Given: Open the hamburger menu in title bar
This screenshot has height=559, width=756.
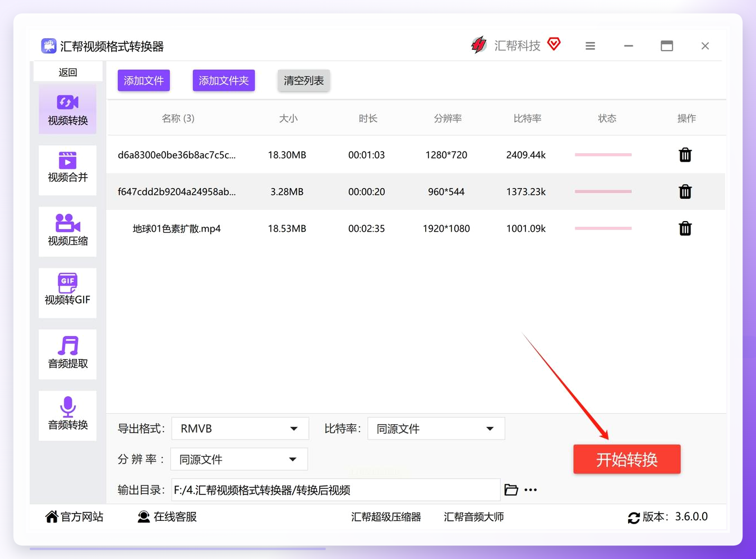Looking at the screenshot, I should click(590, 46).
